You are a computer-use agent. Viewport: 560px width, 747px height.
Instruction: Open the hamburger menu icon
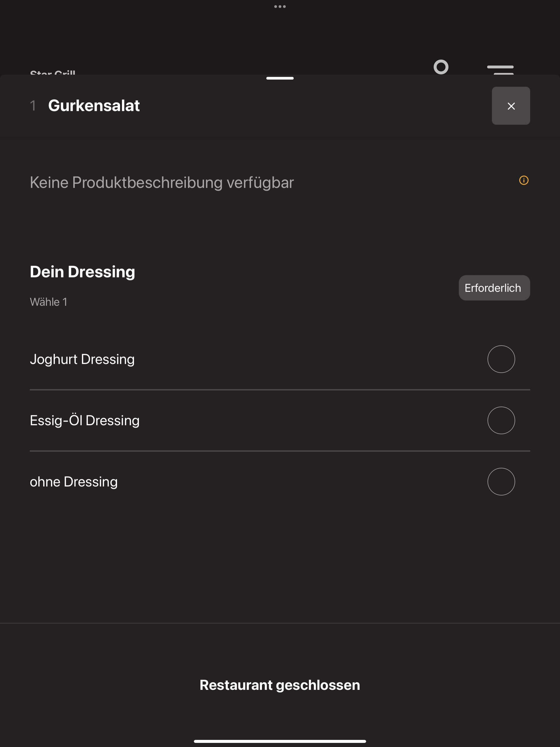click(x=500, y=69)
